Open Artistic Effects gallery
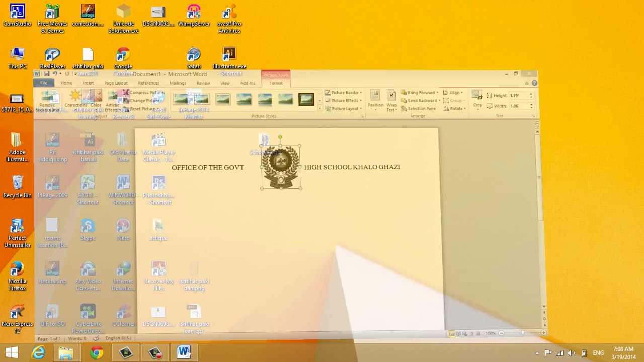The width and height of the screenshot is (644, 362). 113,101
